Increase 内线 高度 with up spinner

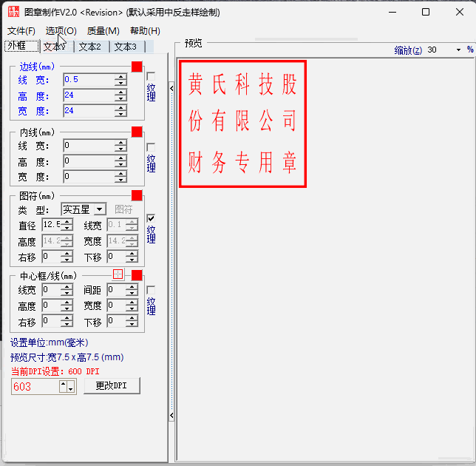[x=120, y=158]
